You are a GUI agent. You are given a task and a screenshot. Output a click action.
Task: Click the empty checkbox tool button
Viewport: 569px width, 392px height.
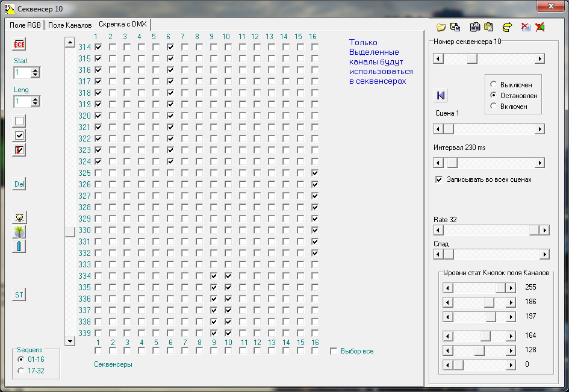coord(19,121)
